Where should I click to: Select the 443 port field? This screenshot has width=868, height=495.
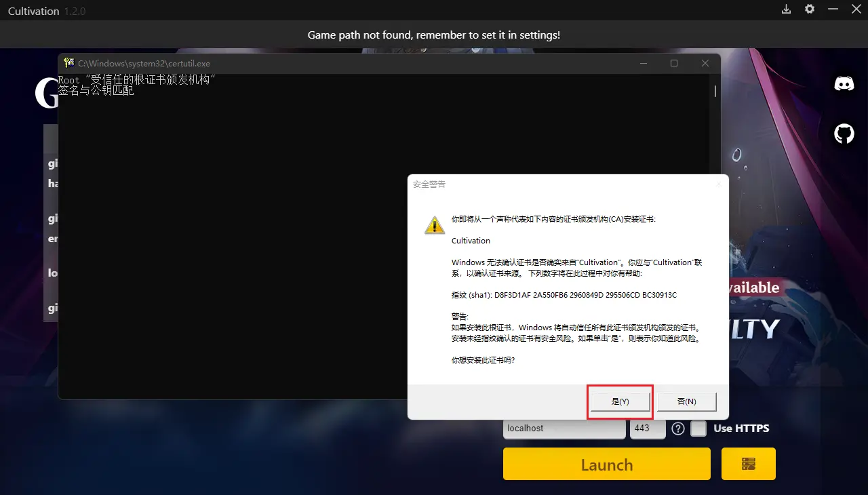(x=646, y=428)
